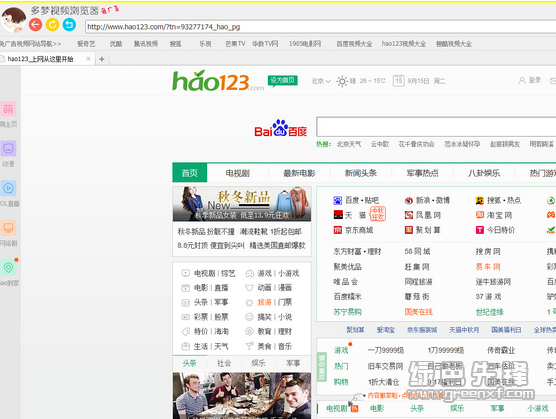Viewport: 556px width, 419px height.
Task: Click the blue undo/restore button
Action: point(69,24)
